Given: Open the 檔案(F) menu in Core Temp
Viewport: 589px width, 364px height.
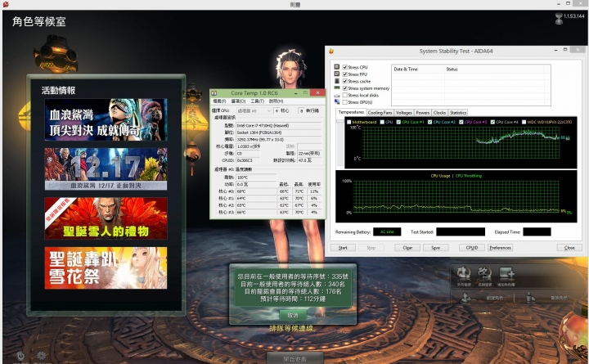Looking at the screenshot, I should pyautogui.click(x=219, y=101).
